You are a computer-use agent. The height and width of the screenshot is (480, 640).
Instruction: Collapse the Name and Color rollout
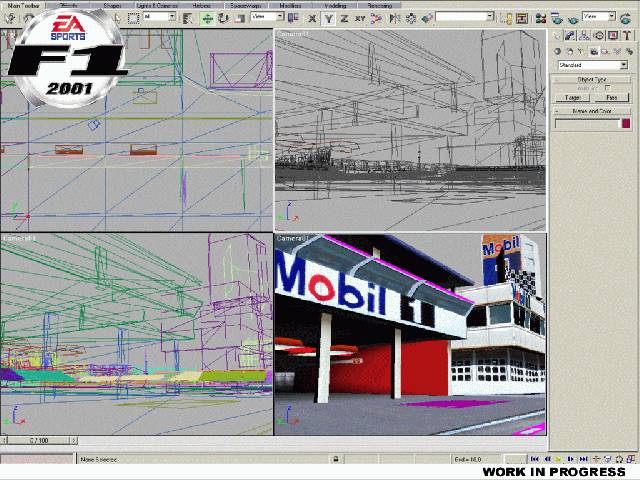tap(592, 111)
